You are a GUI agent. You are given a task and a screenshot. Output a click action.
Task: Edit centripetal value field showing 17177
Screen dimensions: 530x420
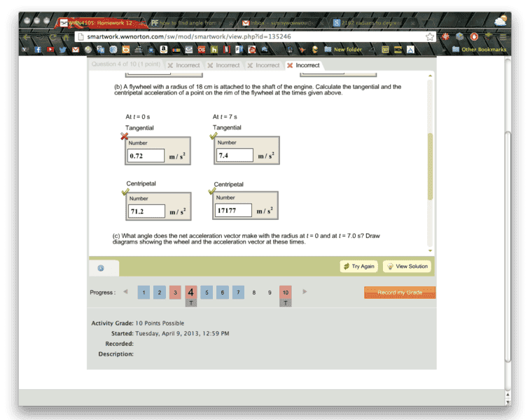pos(234,210)
